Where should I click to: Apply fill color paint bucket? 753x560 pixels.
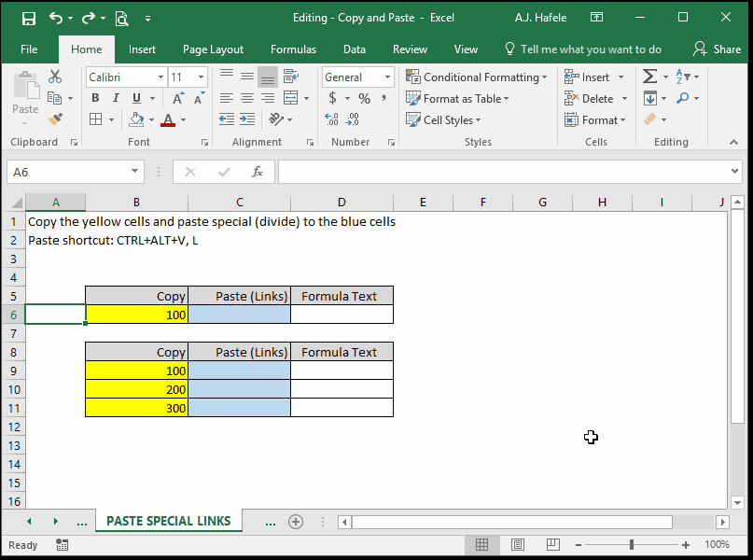[136, 119]
